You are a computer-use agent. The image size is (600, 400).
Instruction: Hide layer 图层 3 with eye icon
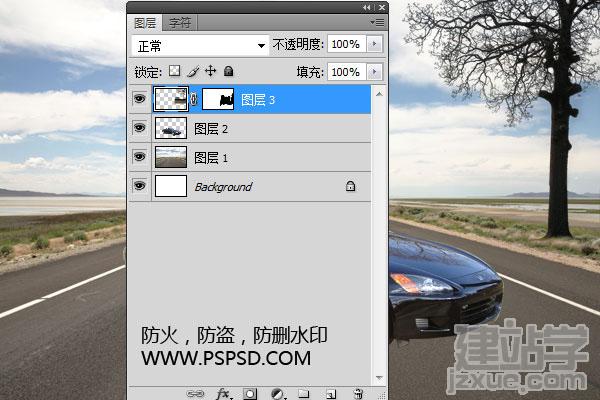coord(139,99)
